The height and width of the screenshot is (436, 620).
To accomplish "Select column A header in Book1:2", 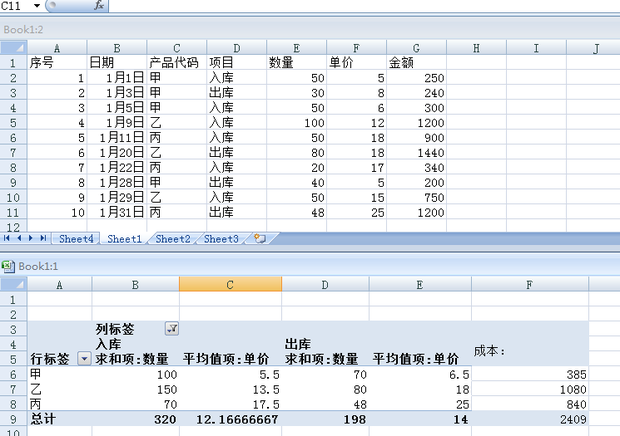I will click(57, 48).
